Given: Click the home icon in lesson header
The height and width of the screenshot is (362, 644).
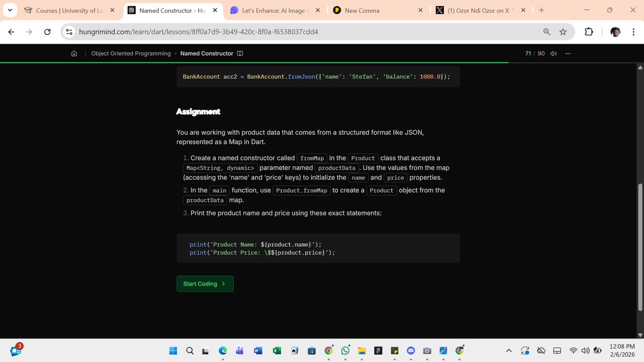Looking at the screenshot, I should click(74, 53).
